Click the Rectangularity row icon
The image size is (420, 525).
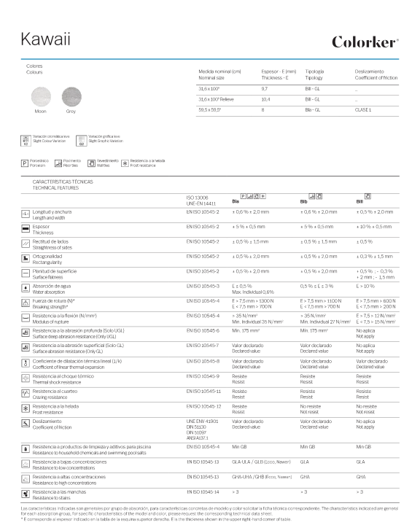click(26, 258)
